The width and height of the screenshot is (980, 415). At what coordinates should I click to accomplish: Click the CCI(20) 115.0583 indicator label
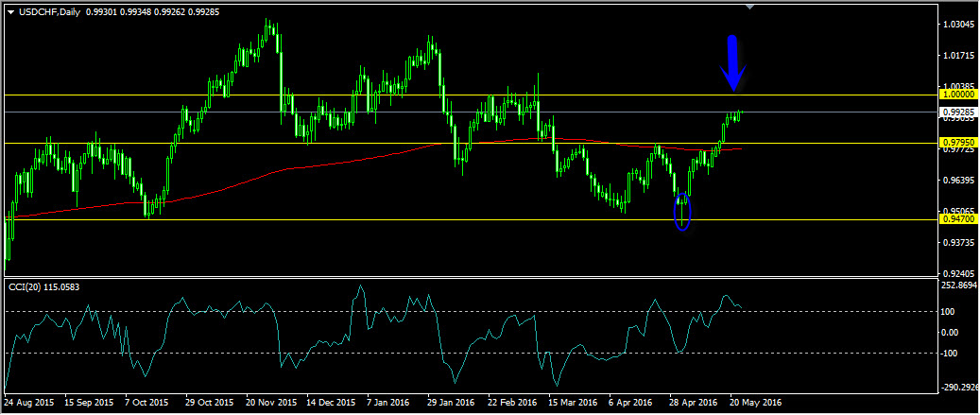click(43, 286)
